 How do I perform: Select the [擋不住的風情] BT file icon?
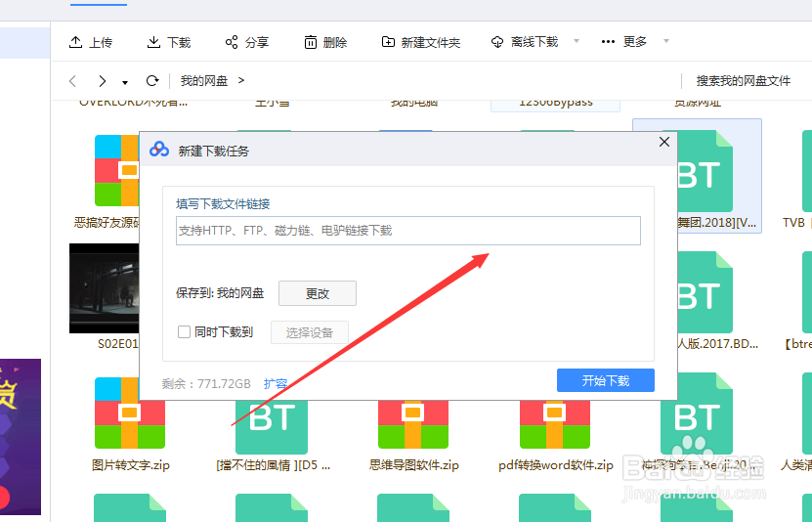[272, 427]
